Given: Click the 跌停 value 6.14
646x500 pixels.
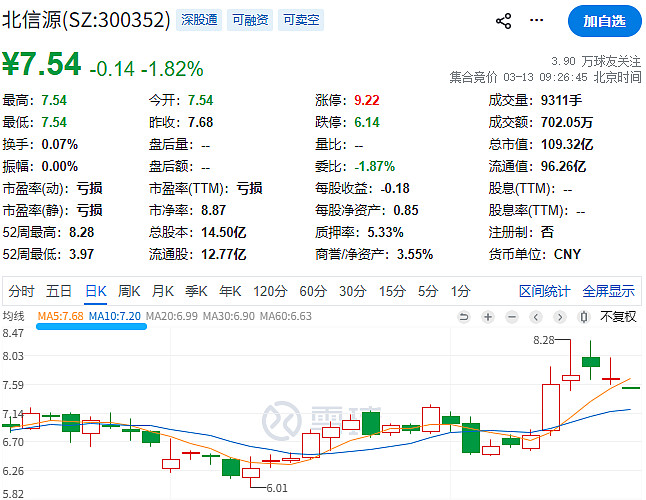Looking at the screenshot, I should coord(367,122).
